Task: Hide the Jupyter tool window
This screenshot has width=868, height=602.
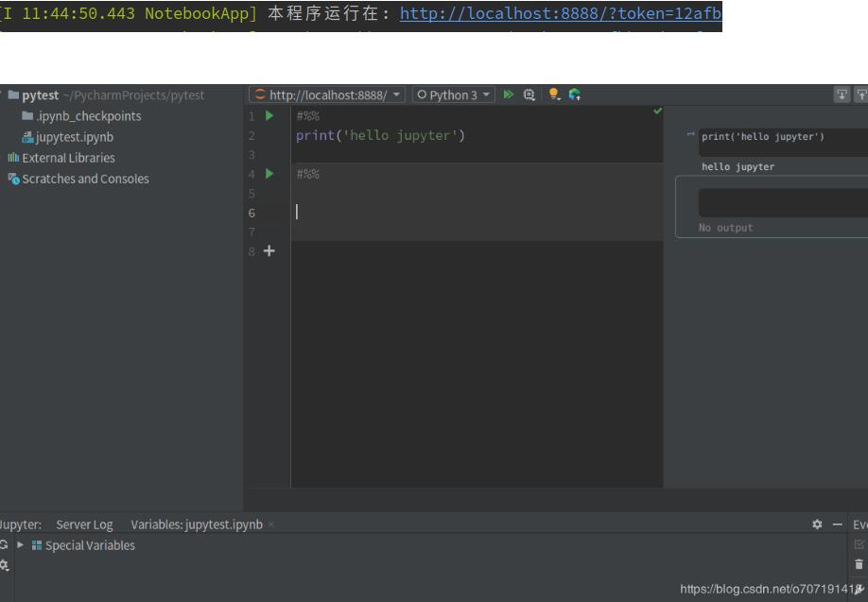Action: [837, 525]
